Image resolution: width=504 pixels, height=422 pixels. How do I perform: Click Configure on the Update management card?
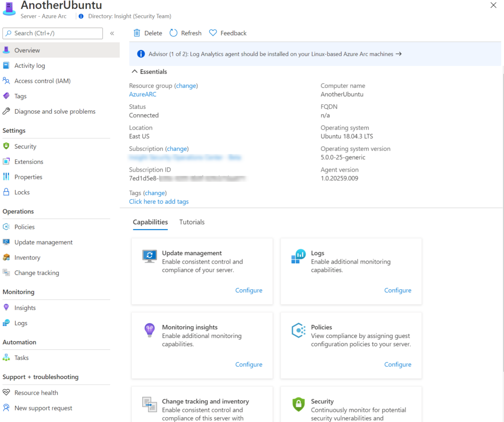[249, 290]
